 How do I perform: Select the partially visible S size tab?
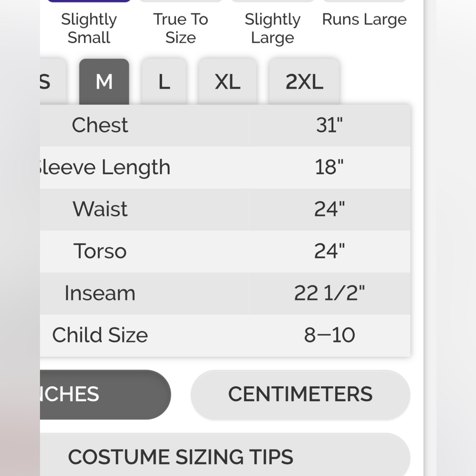(53, 82)
